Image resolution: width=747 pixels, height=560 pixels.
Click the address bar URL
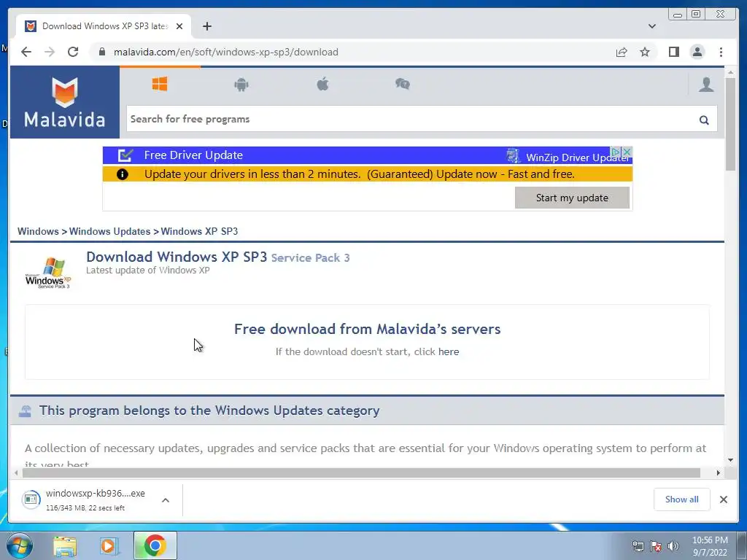pos(226,52)
